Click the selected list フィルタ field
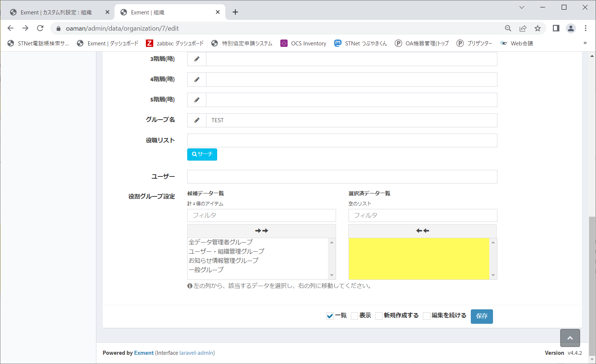 [x=422, y=215]
